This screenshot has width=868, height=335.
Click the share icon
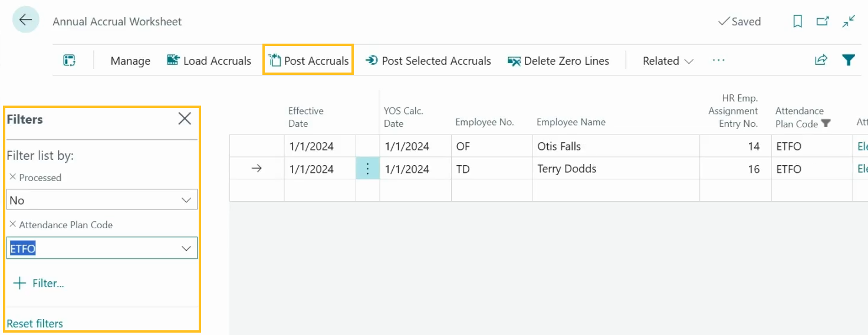click(x=821, y=60)
